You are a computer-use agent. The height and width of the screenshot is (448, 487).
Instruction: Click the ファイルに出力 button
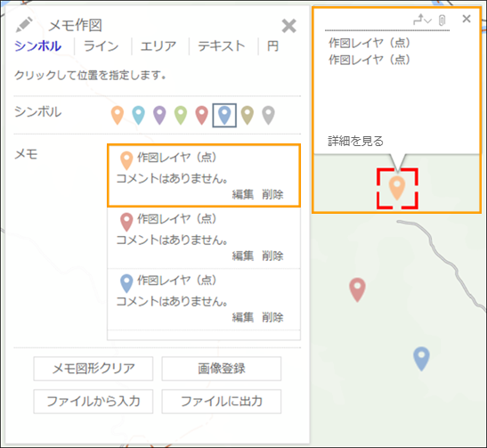pyautogui.click(x=222, y=402)
